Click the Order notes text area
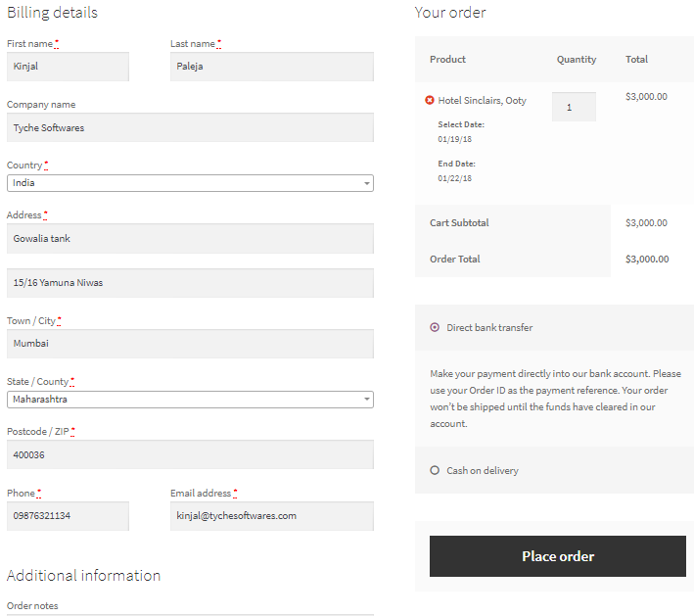 pyautogui.click(x=190, y=613)
